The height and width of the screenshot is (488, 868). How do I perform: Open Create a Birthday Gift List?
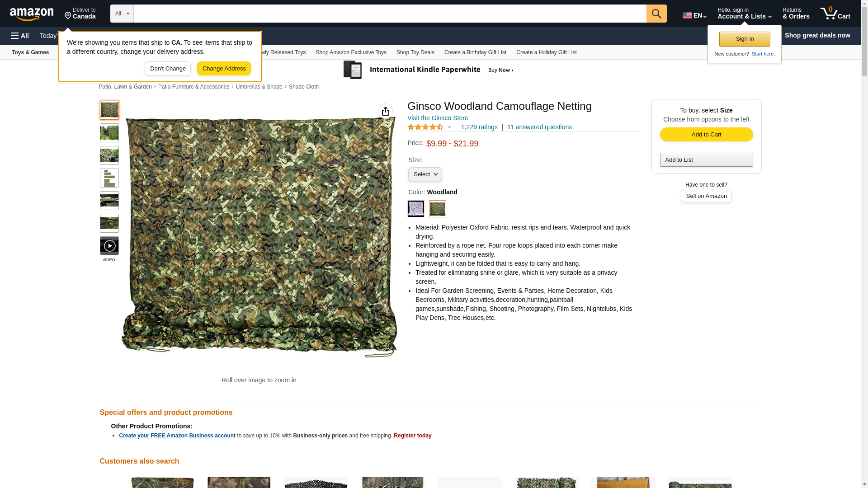click(x=475, y=52)
